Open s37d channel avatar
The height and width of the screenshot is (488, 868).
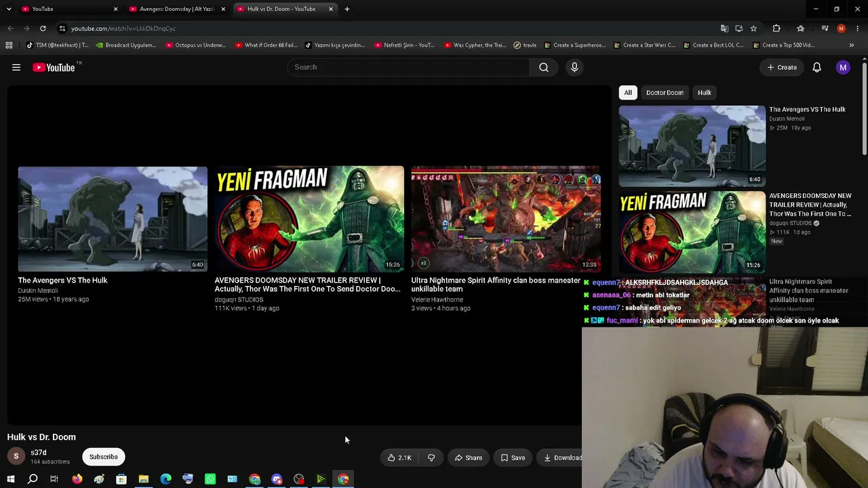pyautogui.click(x=16, y=457)
